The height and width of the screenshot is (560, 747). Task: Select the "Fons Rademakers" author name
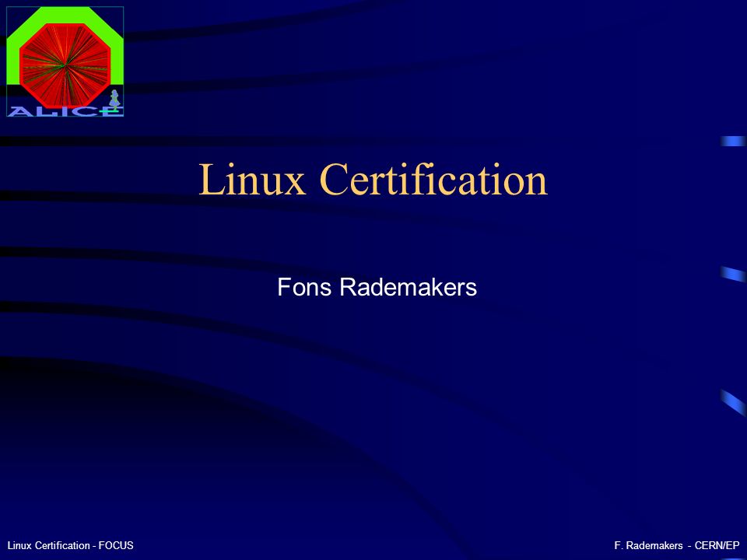pos(377,287)
